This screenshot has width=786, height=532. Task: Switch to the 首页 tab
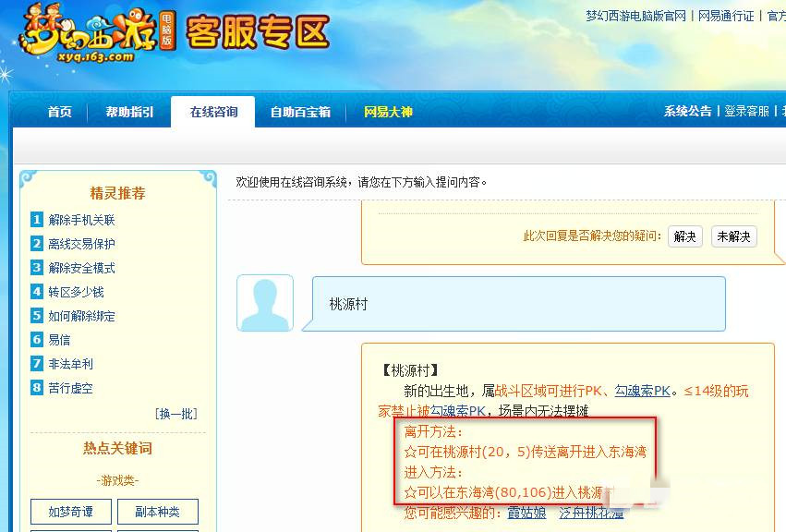58,110
